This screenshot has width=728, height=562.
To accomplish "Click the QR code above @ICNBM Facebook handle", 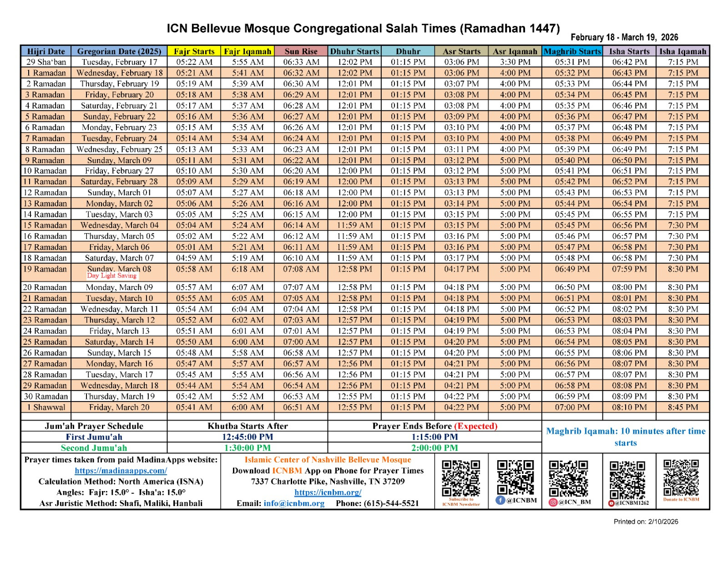I will click(x=515, y=477).
